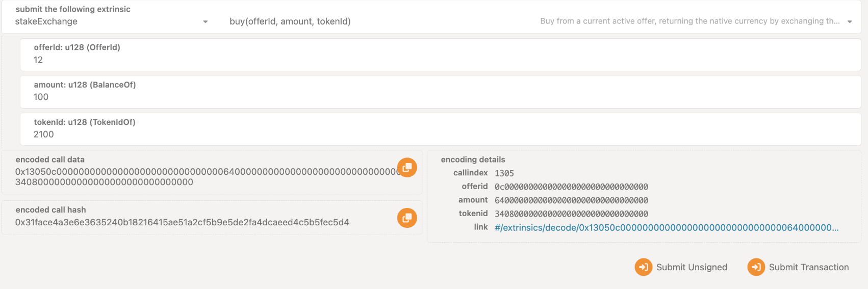The width and height of the screenshot is (868, 289).
Task: Edit the amount BalanceOf input field
Action: pyautogui.click(x=441, y=92)
